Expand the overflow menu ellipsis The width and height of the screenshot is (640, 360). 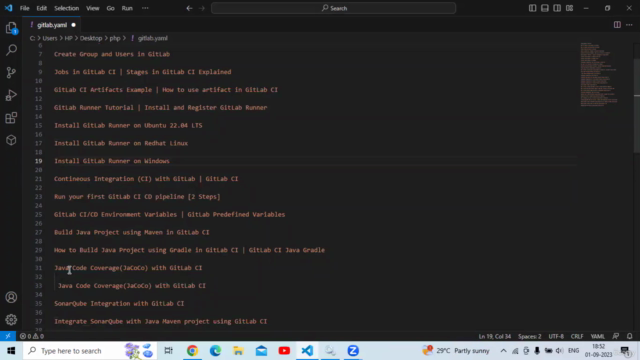click(x=145, y=8)
